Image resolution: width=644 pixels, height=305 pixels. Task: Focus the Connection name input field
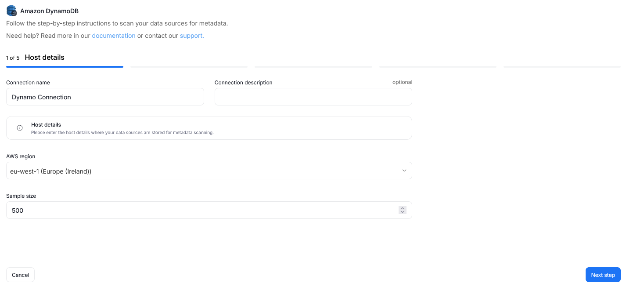pos(105,97)
